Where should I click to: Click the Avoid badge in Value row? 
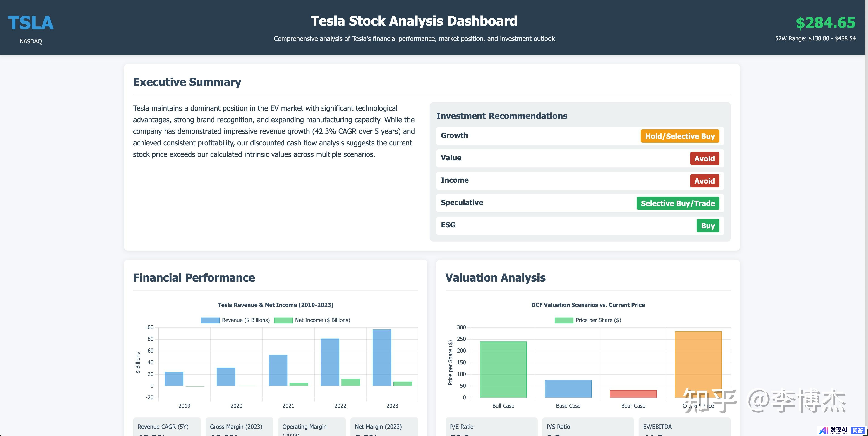[704, 159]
